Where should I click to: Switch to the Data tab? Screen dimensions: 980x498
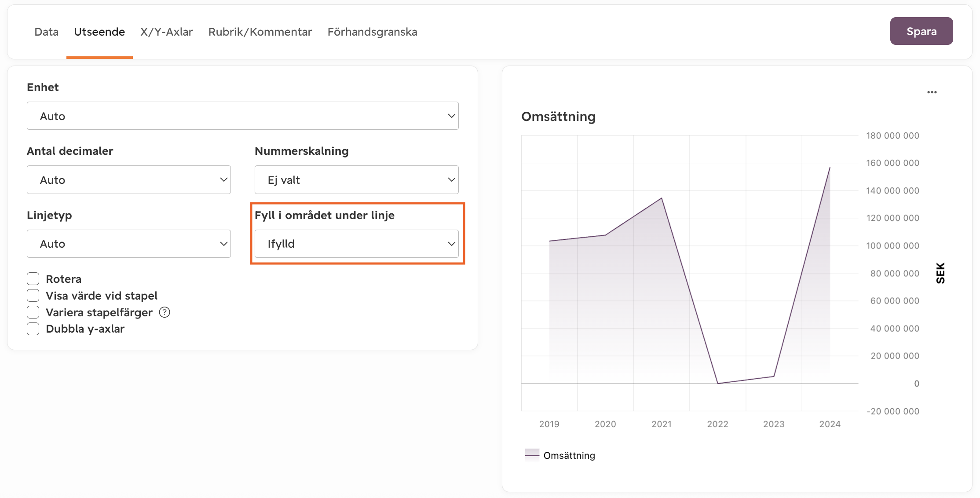click(x=47, y=32)
